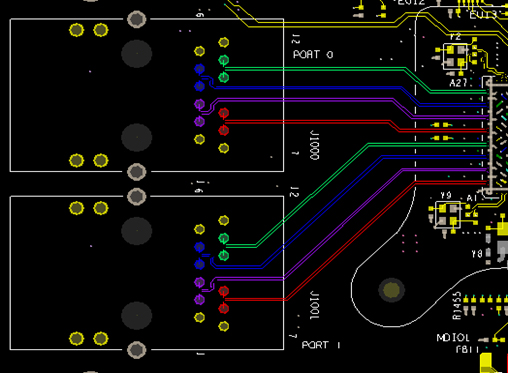Click the MDIOL net label text
508x373 pixels.
pyautogui.click(x=453, y=338)
